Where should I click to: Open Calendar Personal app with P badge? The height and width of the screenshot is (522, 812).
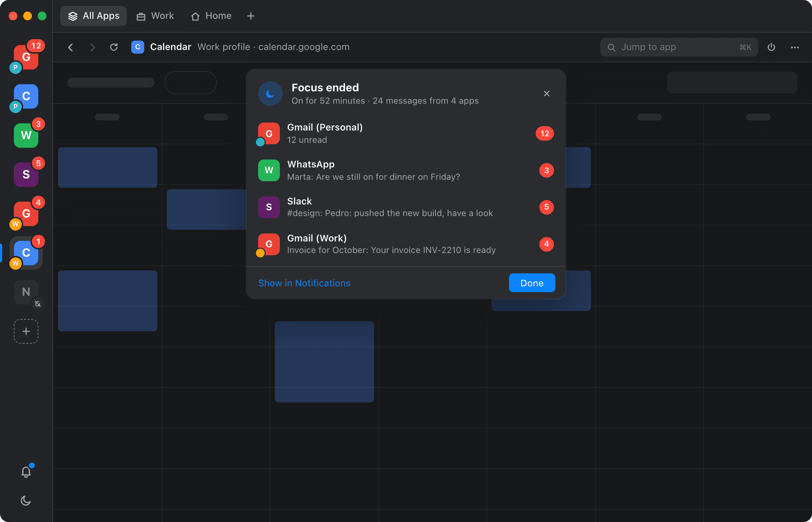[26, 96]
